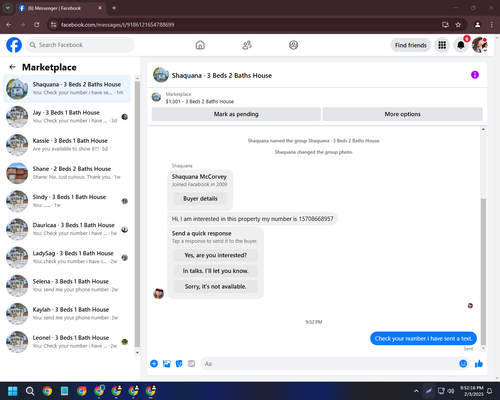Open the taskbar clock showing 9:52:16 PM
Viewport: 500px width, 400px height.
click(471, 391)
